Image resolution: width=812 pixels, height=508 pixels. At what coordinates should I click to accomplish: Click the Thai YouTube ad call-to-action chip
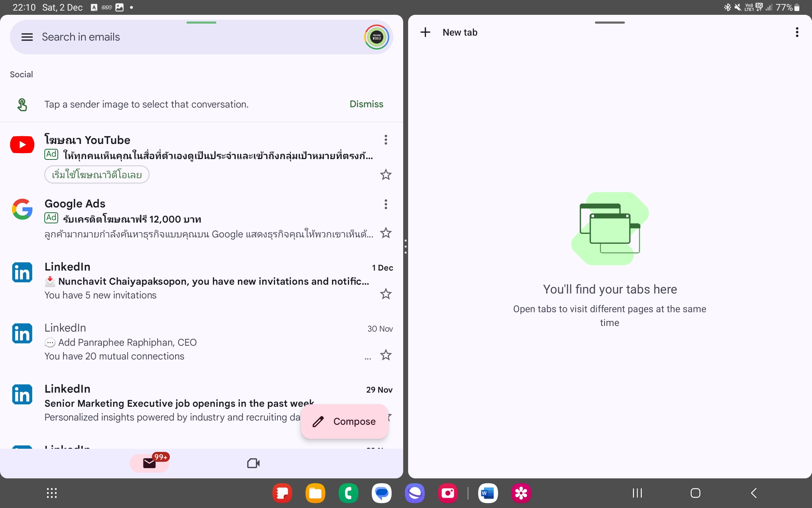97,175
